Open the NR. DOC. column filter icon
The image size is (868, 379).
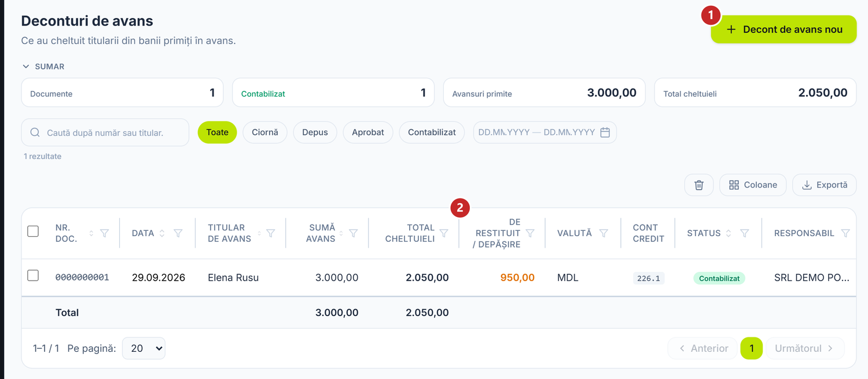(x=105, y=233)
